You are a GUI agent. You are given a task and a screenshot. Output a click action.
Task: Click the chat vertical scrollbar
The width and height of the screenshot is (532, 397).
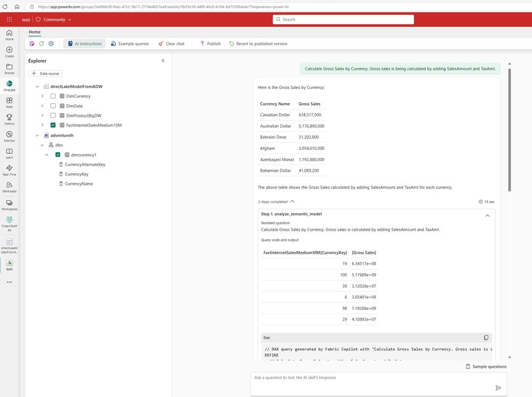509,130
